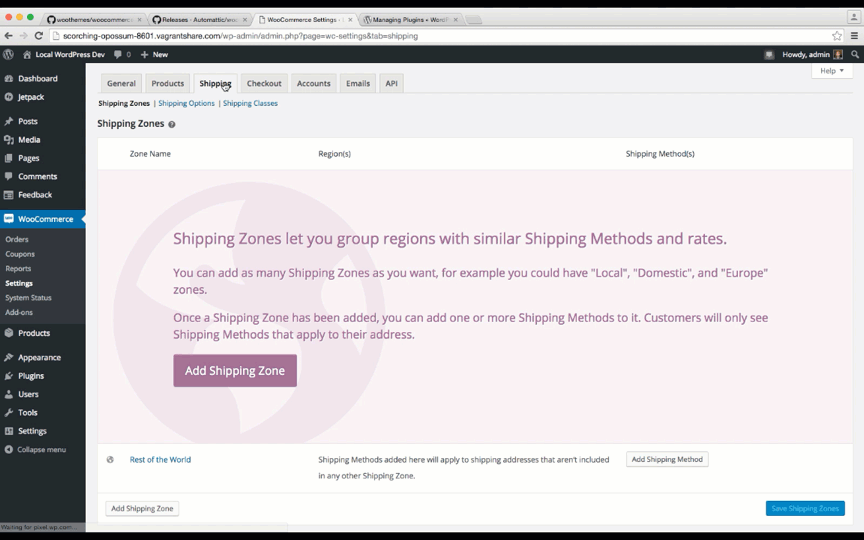Viewport: 864px width, 540px height.
Task: Open Feedback in the sidebar
Action: [x=42, y=195]
